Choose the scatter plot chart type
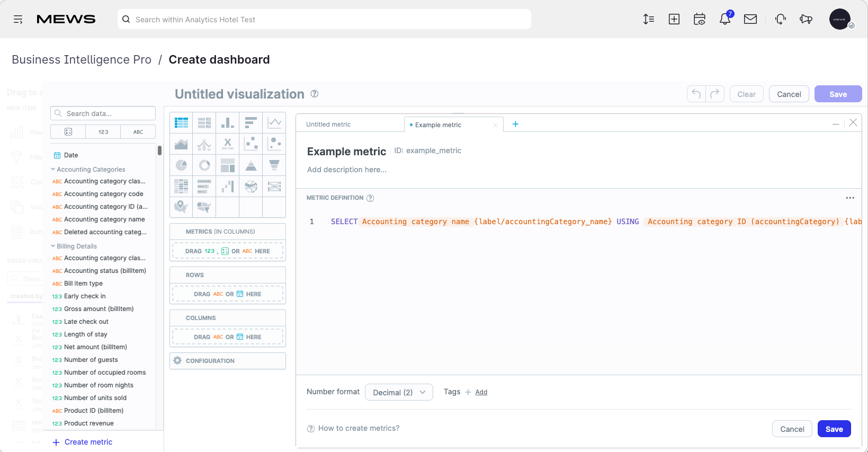 [x=251, y=144]
